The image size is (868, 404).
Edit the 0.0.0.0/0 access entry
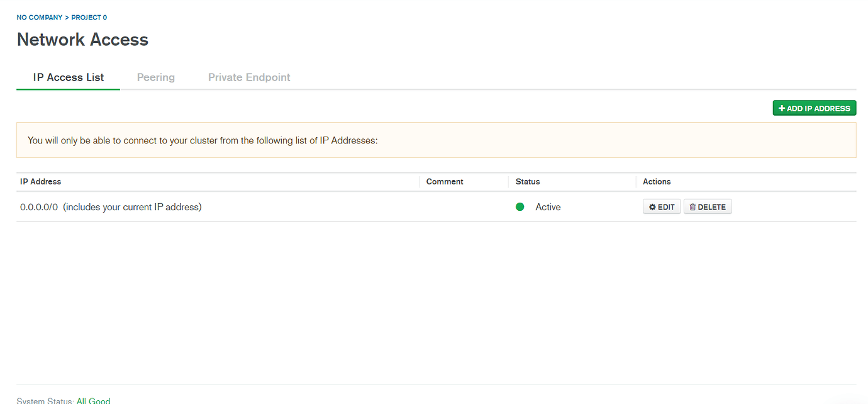coord(662,206)
